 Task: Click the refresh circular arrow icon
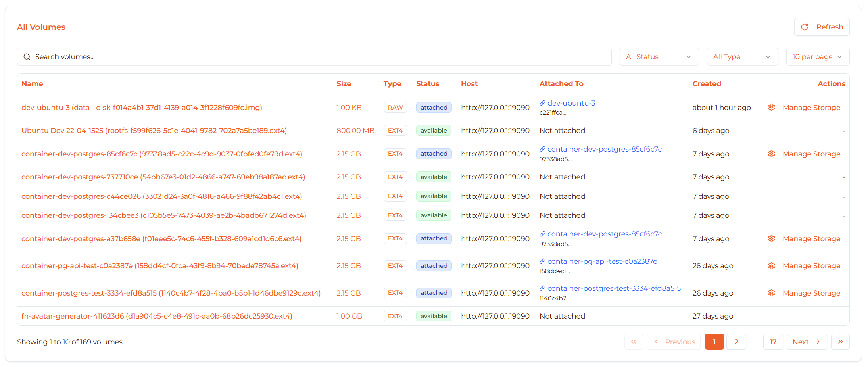pos(805,27)
